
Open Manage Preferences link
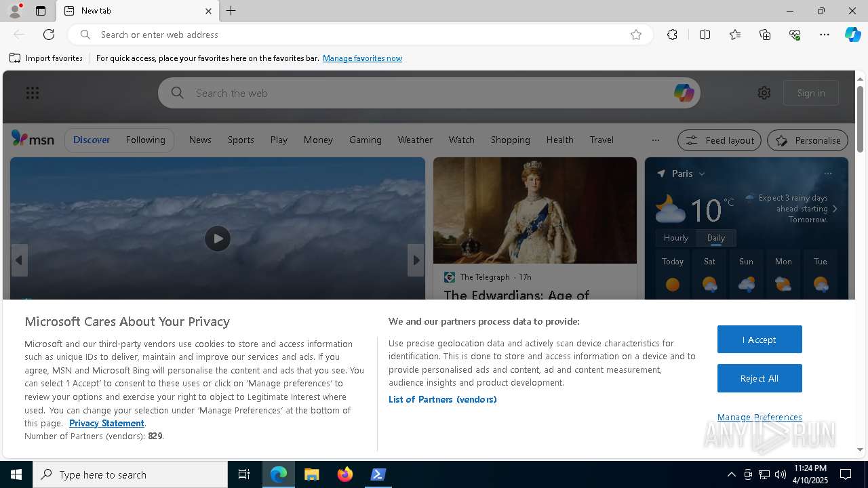759,417
